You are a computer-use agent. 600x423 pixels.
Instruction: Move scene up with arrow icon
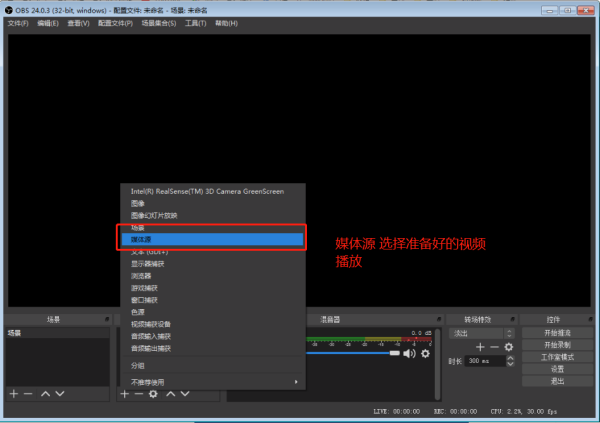point(46,394)
